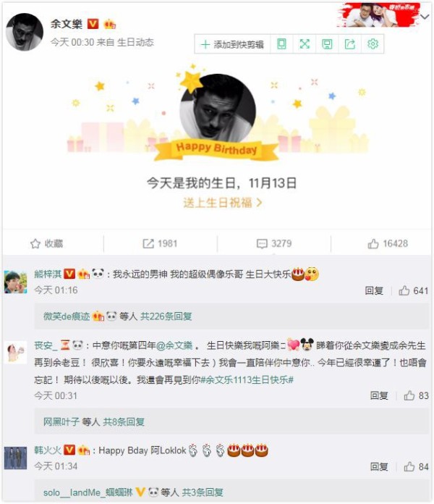This screenshot has width=434, height=504.
Task: Like the post with 16428 thumbs-up
Action: point(388,243)
